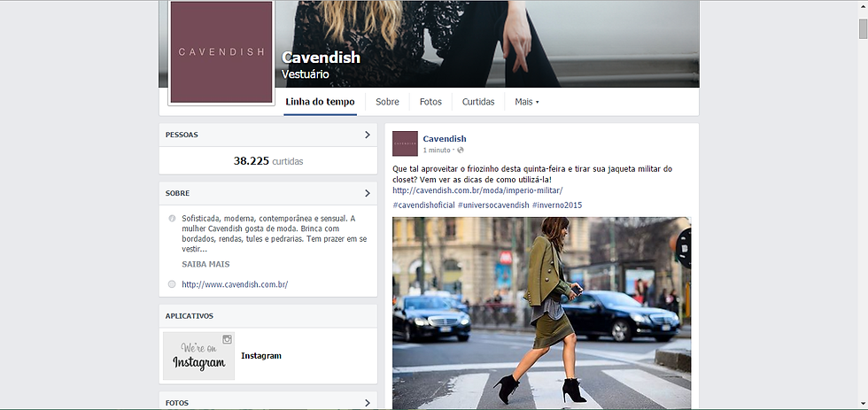Viewport: 868px width, 410px height.
Task: Open the post photo of the woman crossing the street
Action: (x=541, y=313)
